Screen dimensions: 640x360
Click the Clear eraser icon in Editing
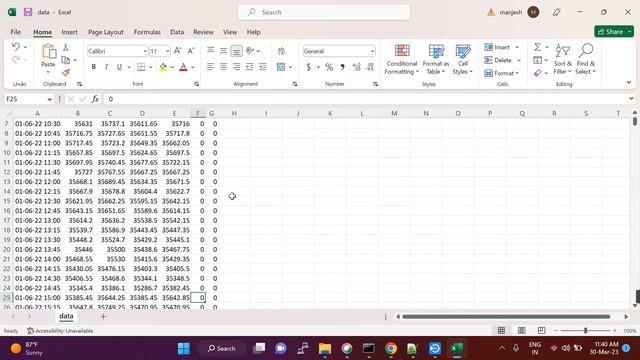(538, 73)
